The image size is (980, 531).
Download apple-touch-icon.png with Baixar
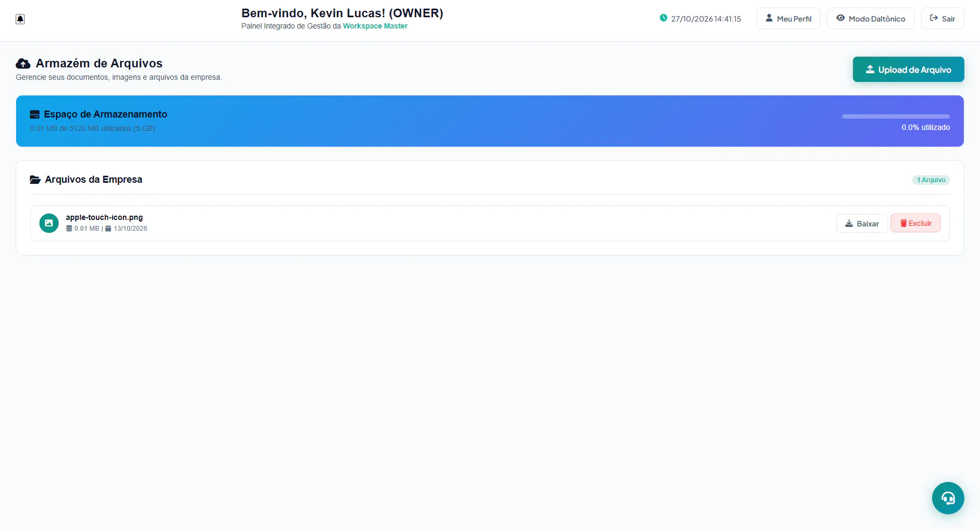coord(861,223)
